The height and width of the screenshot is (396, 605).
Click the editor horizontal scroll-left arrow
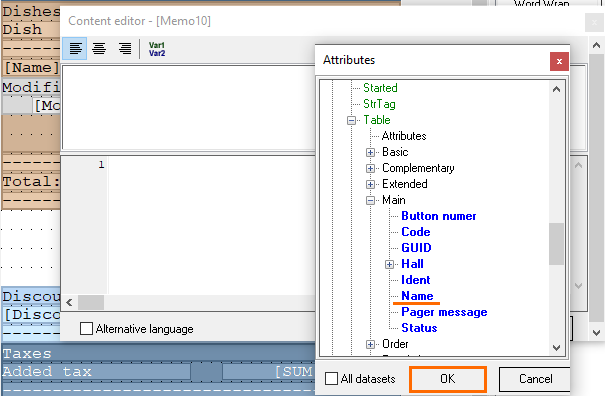(69, 303)
